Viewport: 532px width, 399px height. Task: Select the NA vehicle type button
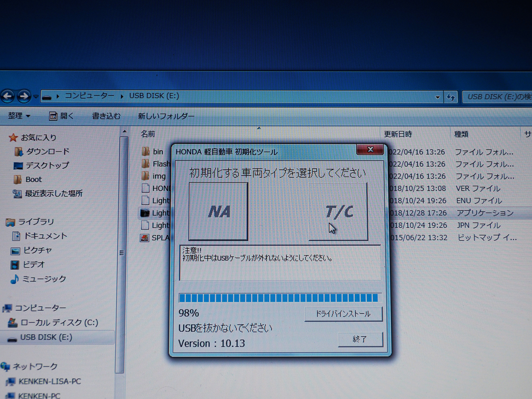218,211
